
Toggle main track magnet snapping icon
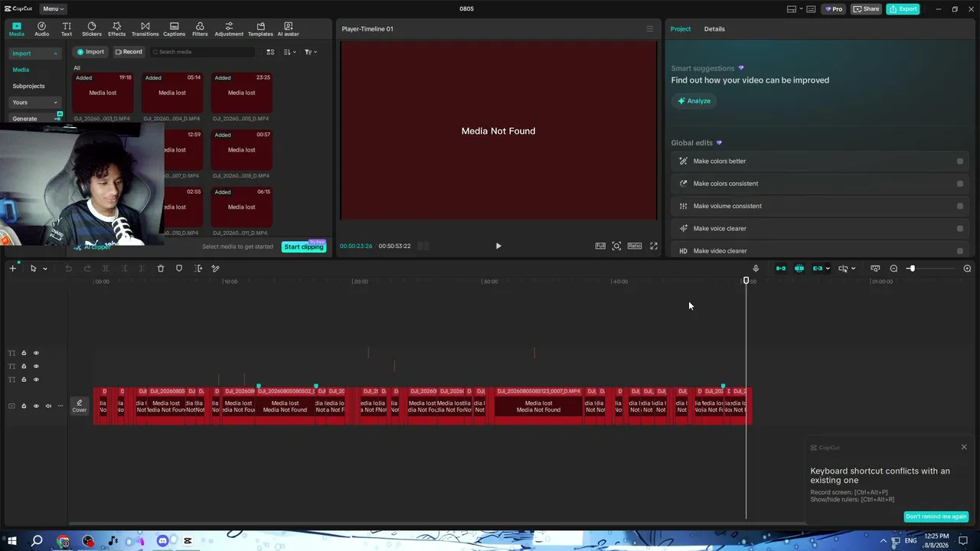[781, 269]
